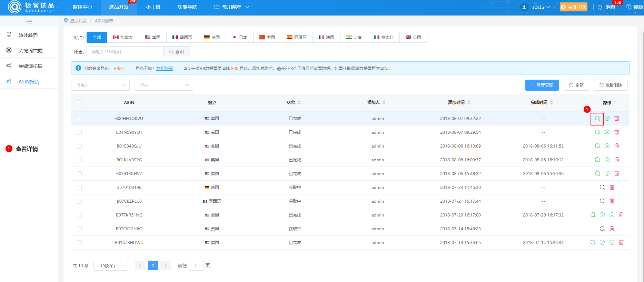Open the 功能导航 menu
Screen dimensions: 644x282
pos(187,7)
